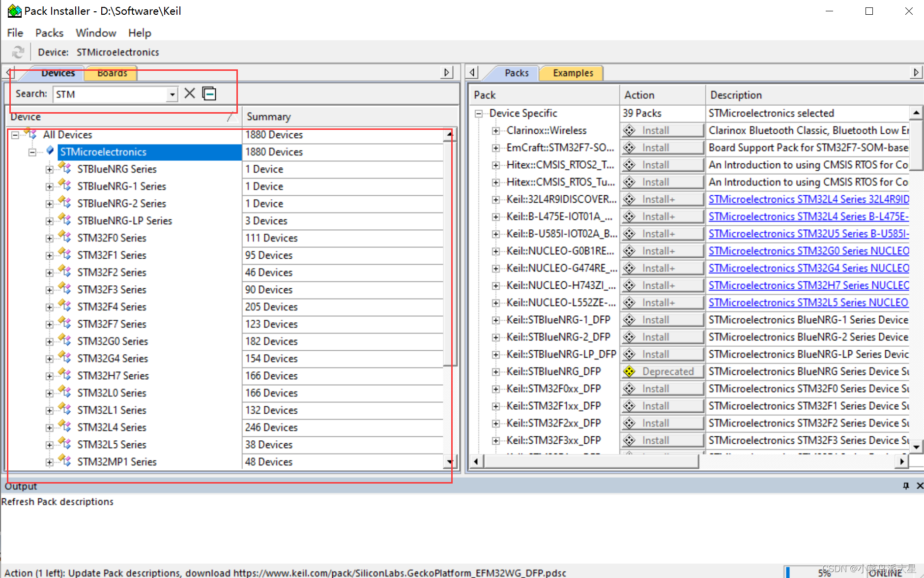
Task: Click the Devices list vertical scrollbar
Action: 450,253
